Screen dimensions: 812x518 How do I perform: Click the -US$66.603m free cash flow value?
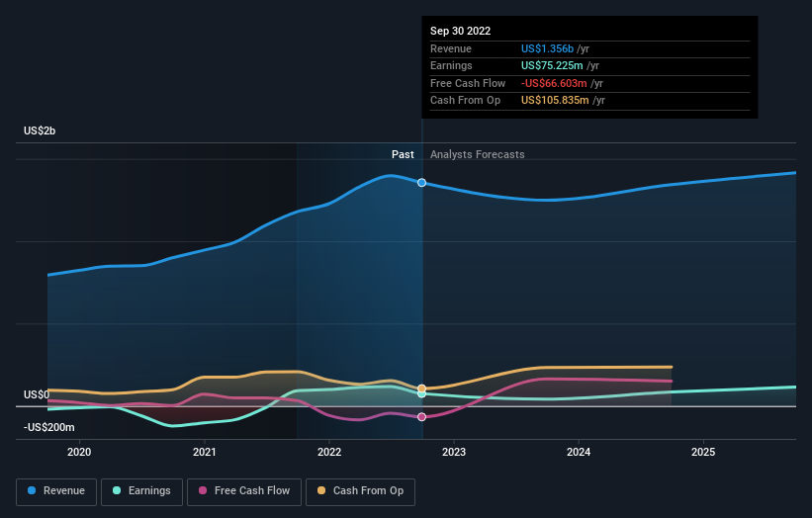[x=554, y=83]
